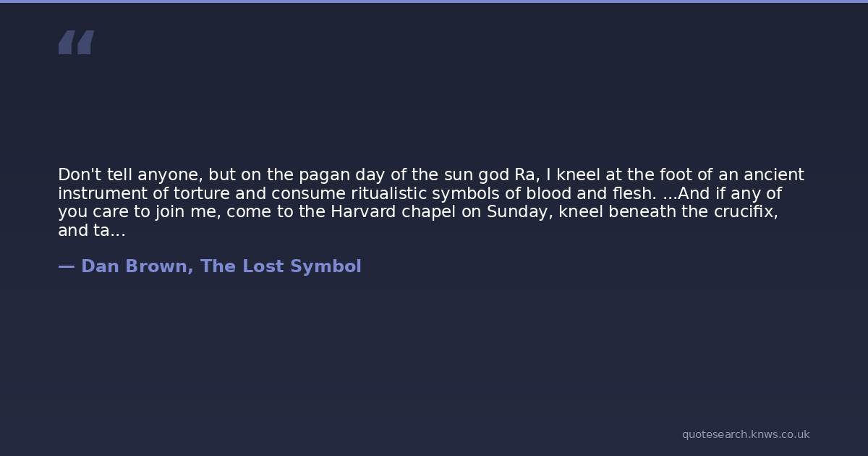868x456 pixels.
Task: Click the book title The Lost Symbol
Action: 281,266
